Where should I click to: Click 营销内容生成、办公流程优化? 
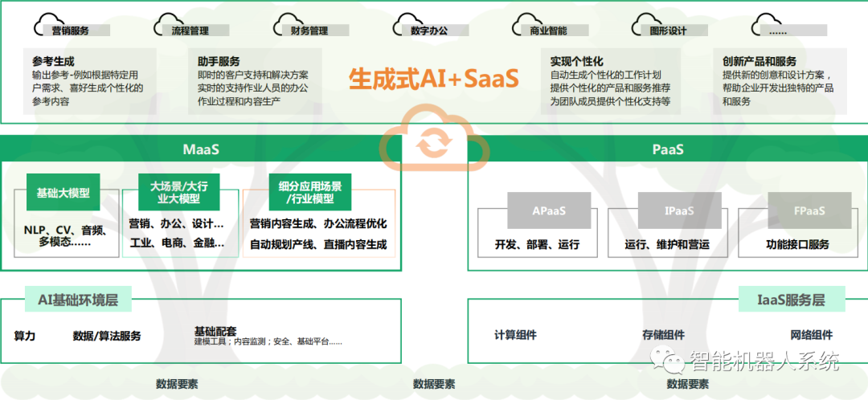coord(318,224)
